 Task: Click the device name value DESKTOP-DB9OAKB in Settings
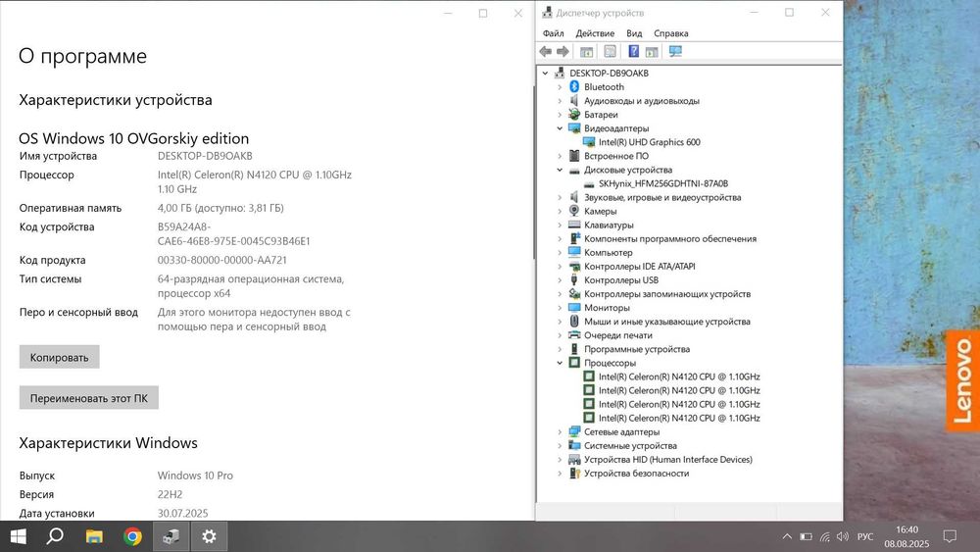(x=205, y=156)
